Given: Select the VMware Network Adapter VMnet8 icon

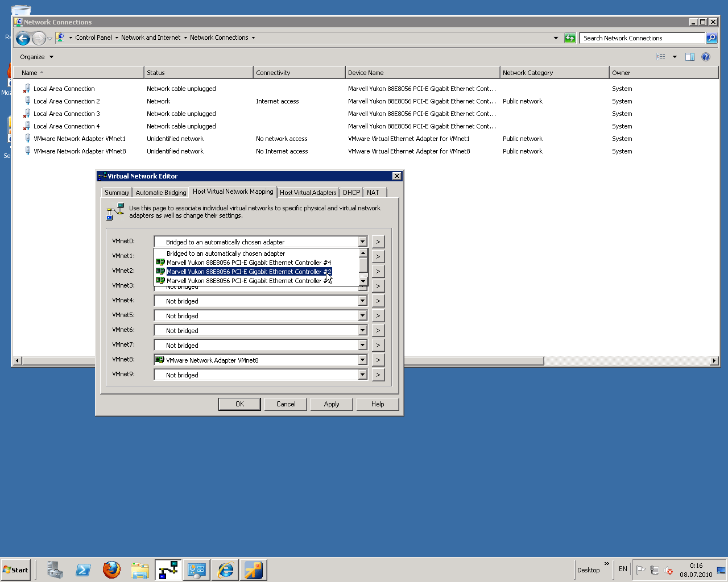Looking at the screenshot, I should click(27, 151).
